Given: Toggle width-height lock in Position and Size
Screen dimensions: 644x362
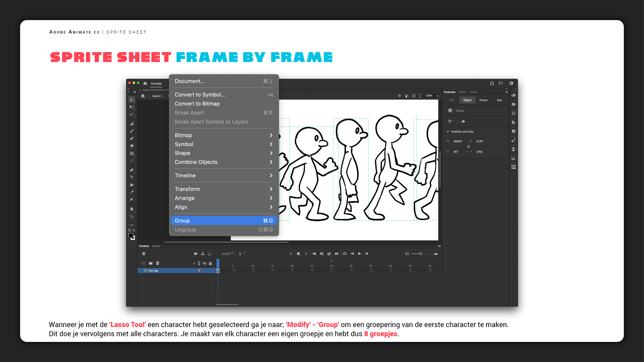Looking at the screenshot, I should (469, 146).
